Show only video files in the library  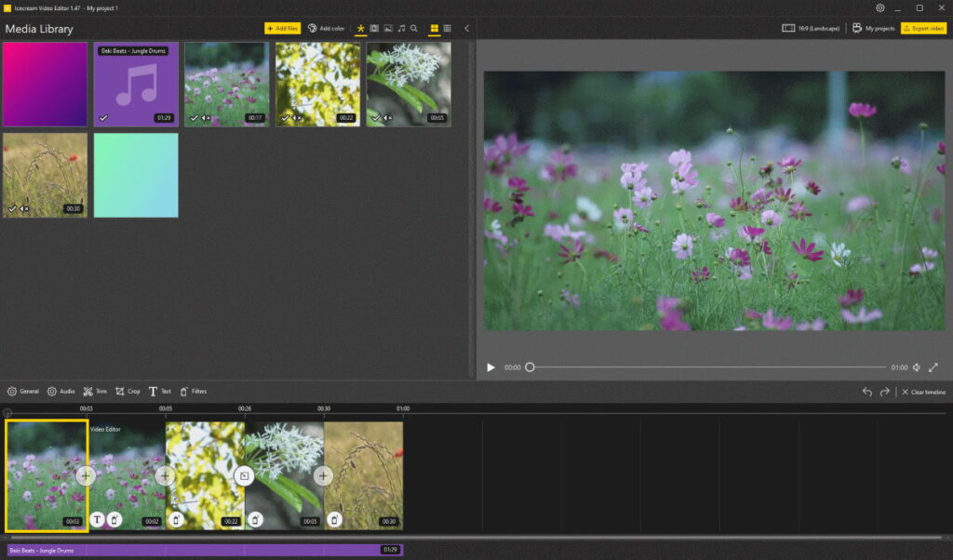click(374, 28)
